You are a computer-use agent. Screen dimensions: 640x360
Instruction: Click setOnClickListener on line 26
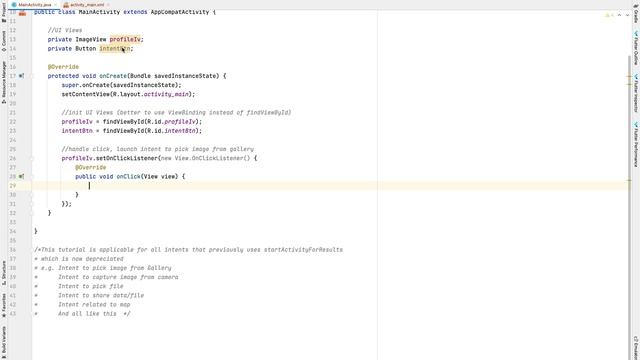[127, 158]
